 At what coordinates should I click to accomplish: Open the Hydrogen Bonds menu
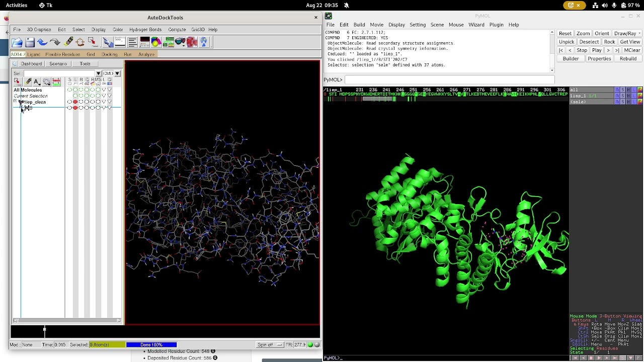145,30
